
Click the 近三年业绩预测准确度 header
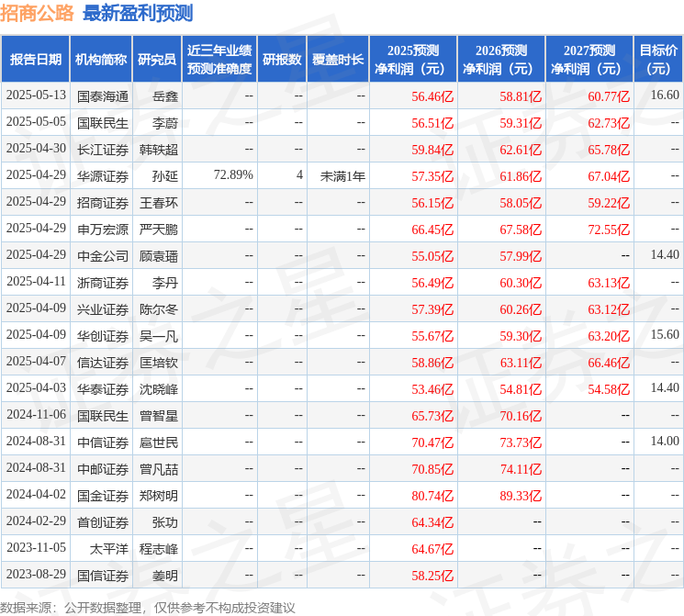pyautogui.click(x=219, y=60)
